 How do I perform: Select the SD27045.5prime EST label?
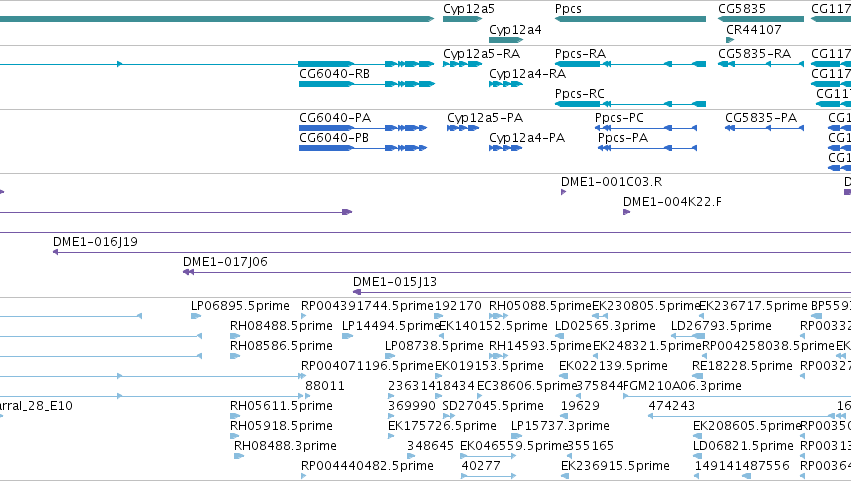pos(493,406)
